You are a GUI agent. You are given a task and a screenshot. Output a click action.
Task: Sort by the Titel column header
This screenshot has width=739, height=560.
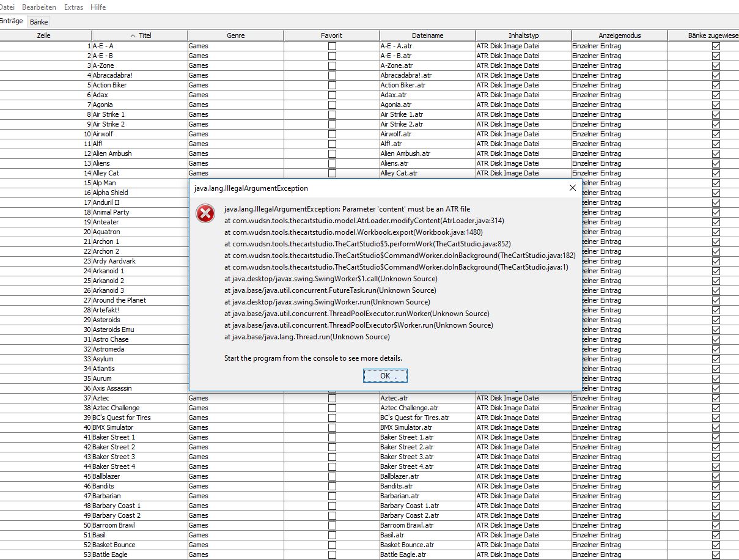[x=140, y=35]
